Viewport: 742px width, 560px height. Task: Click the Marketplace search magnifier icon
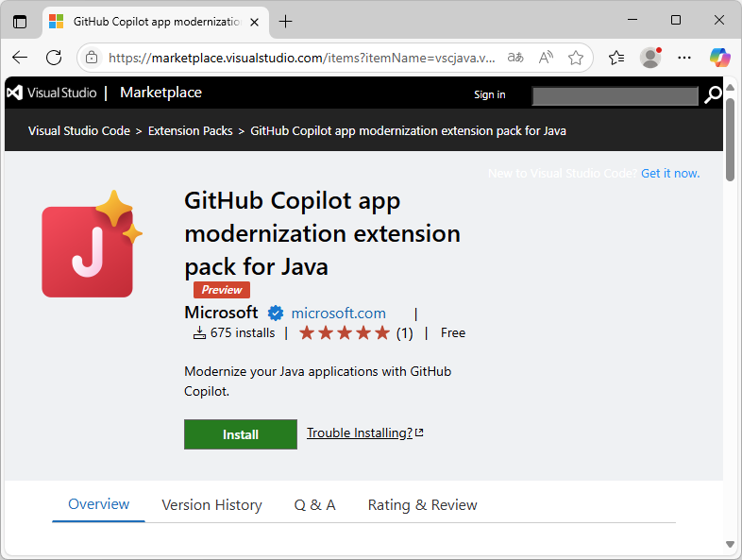pyautogui.click(x=713, y=94)
